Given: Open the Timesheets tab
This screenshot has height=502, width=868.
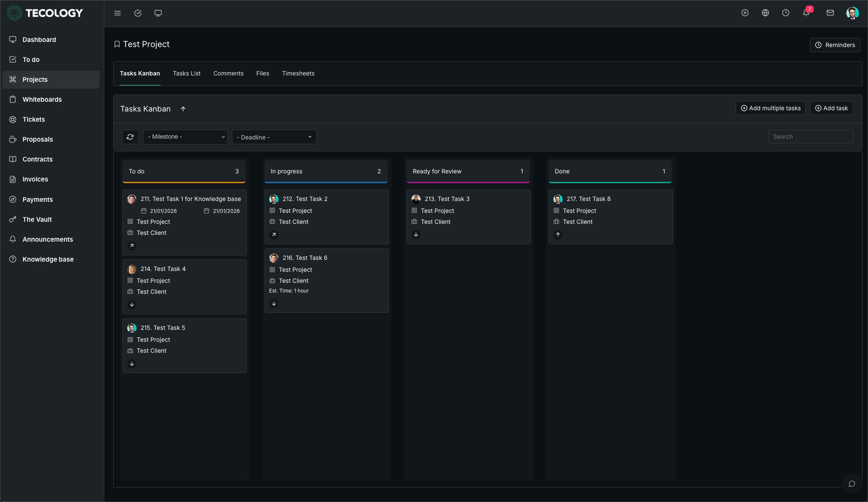Looking at the screenshot, I should [x=298, y=73].
